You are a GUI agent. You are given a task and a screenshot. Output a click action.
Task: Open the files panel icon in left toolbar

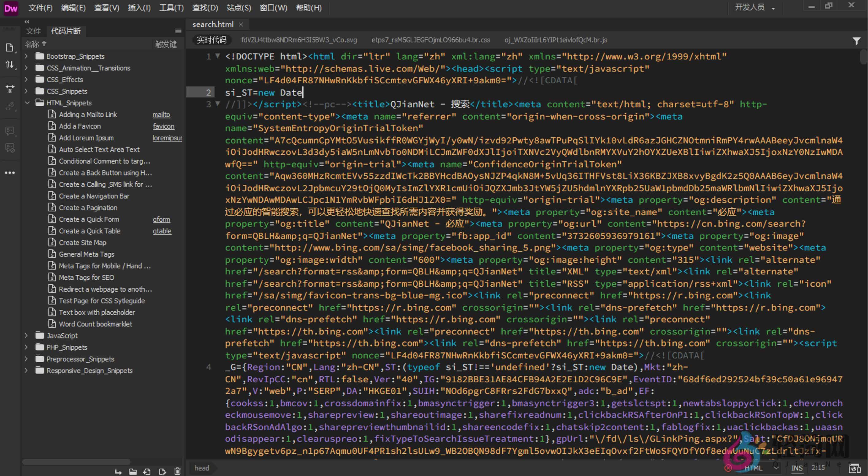pos(10,47)
